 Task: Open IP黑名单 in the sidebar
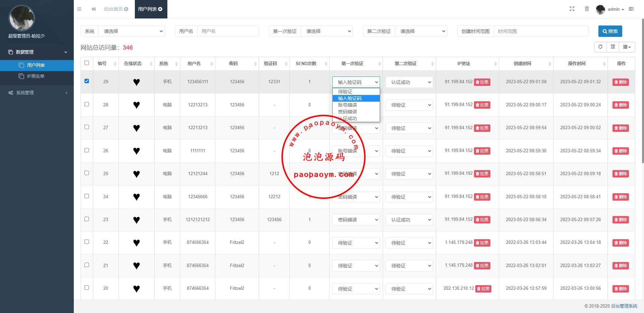36,76
